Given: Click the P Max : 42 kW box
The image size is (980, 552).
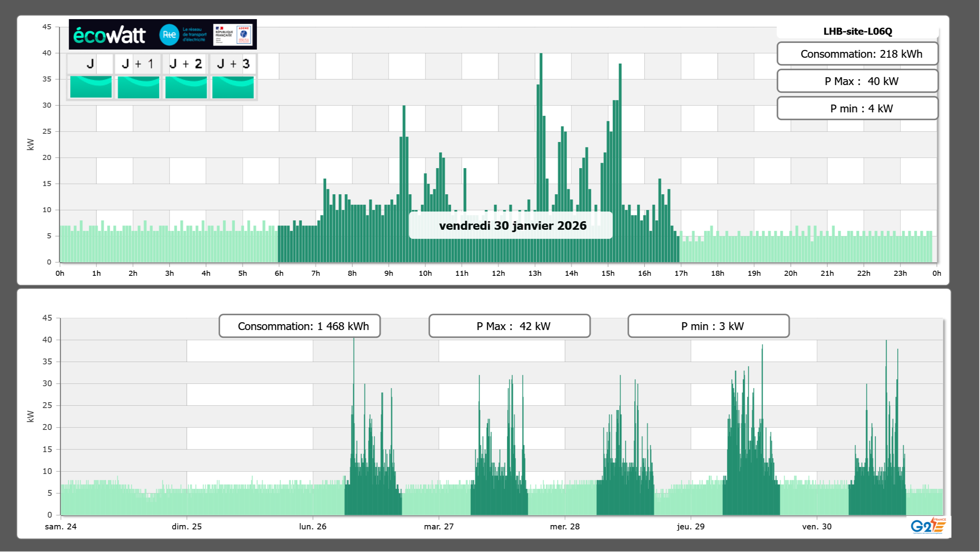Looking at the screenshot, I should [509, 326].
